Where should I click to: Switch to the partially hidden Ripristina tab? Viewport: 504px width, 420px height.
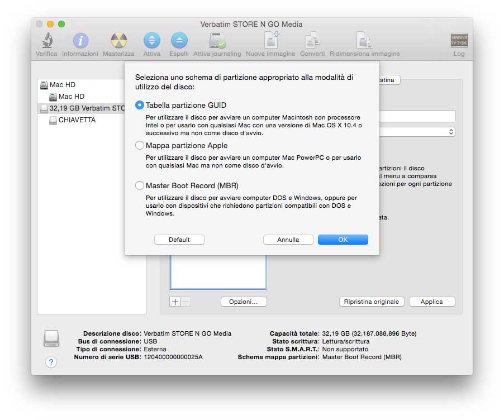(389, 80)
